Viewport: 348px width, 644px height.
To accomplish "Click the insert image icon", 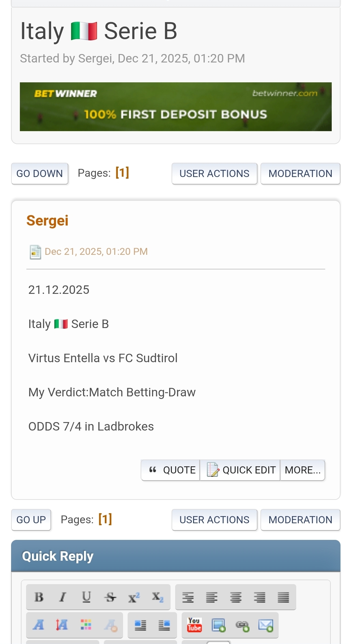I will coord(218,625).
